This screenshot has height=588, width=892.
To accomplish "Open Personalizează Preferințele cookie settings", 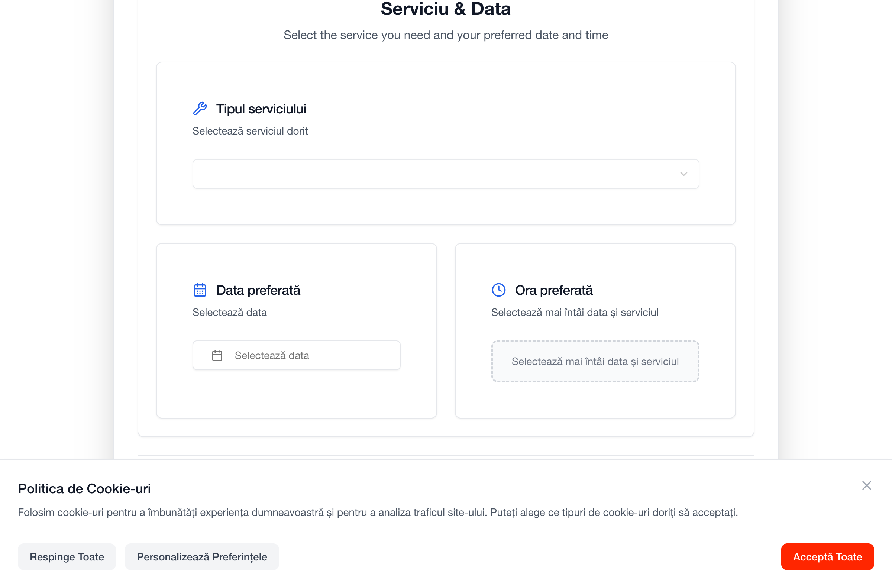I will [x=202, y=557].
